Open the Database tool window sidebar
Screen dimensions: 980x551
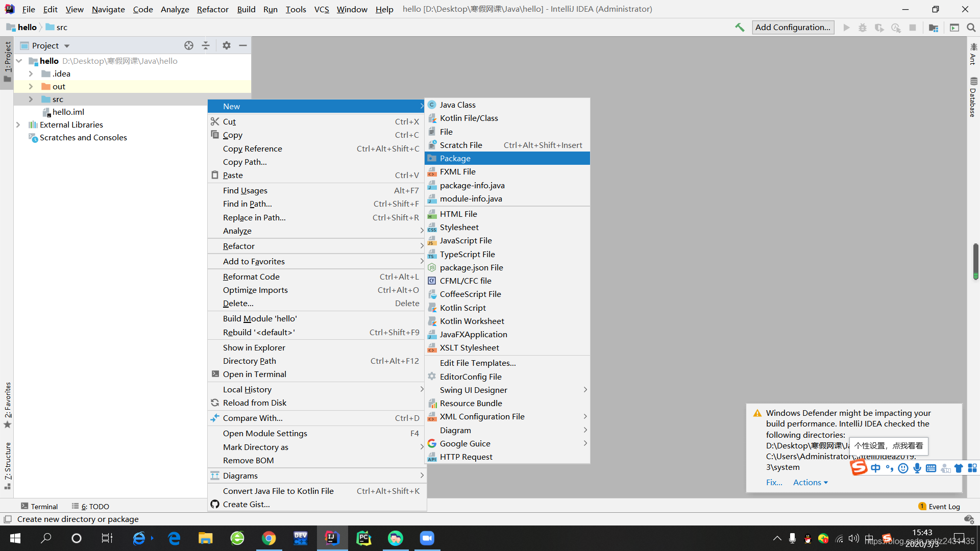[973, 97]
